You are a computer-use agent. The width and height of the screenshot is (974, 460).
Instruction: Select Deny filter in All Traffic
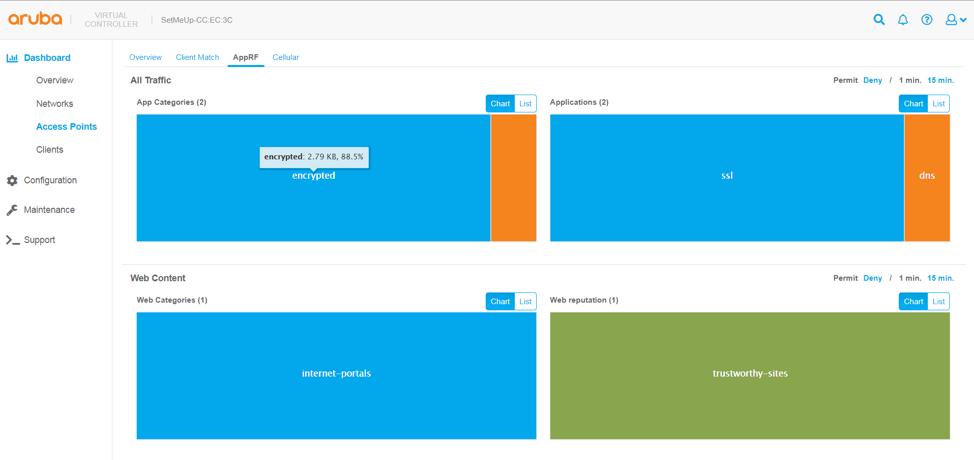pyautogui.click(x=873, y=80)
